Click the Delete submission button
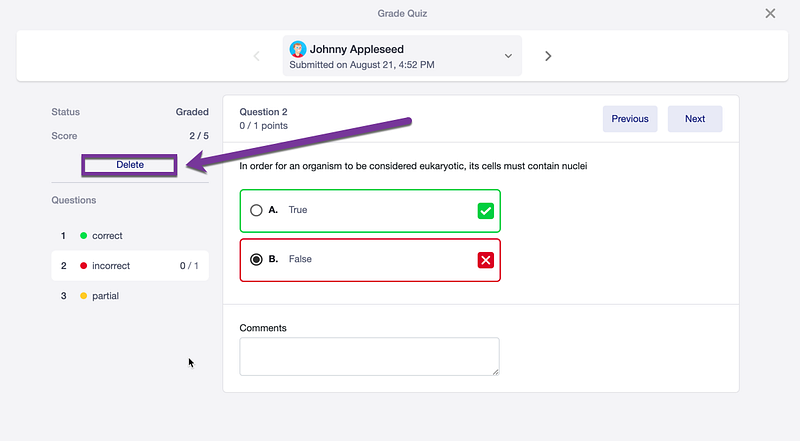Image resolution: width=800 pixels, height=441 pixels. (x=130, y=165)
